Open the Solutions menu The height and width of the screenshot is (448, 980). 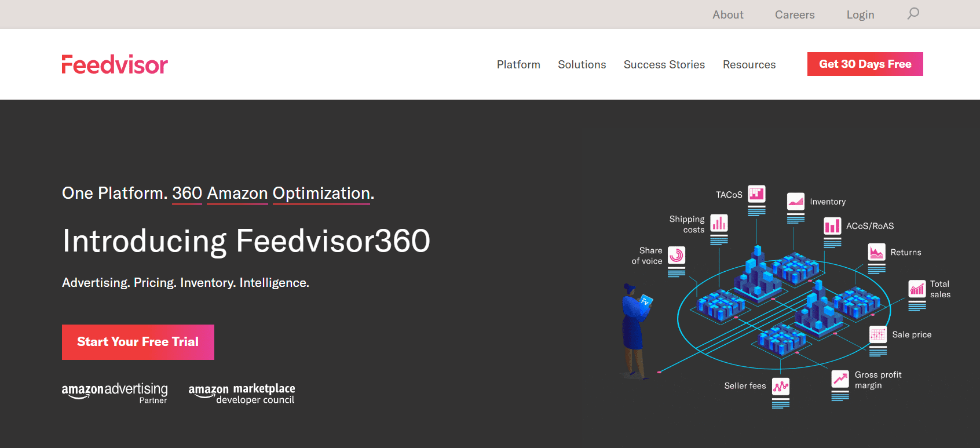582,64
